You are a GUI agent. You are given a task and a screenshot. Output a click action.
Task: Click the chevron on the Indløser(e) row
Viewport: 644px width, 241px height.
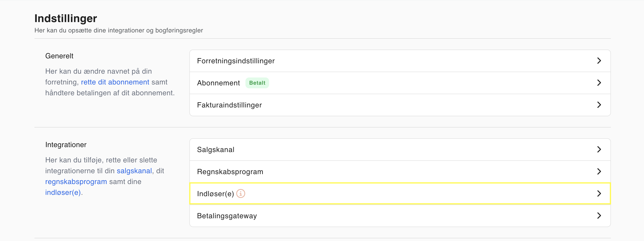[x=599, y=193]
